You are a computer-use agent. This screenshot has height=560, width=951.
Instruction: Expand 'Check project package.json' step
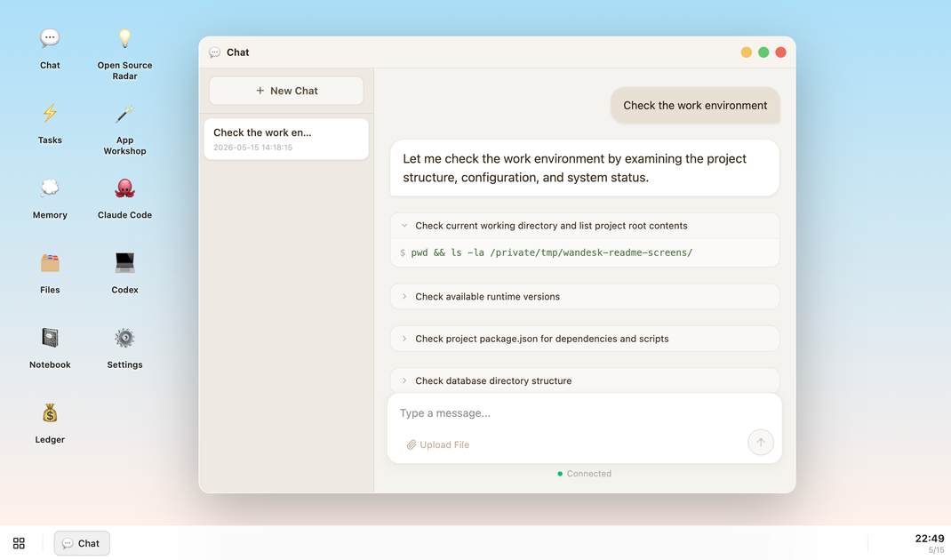pyautogui.click(x=585, y=339)
